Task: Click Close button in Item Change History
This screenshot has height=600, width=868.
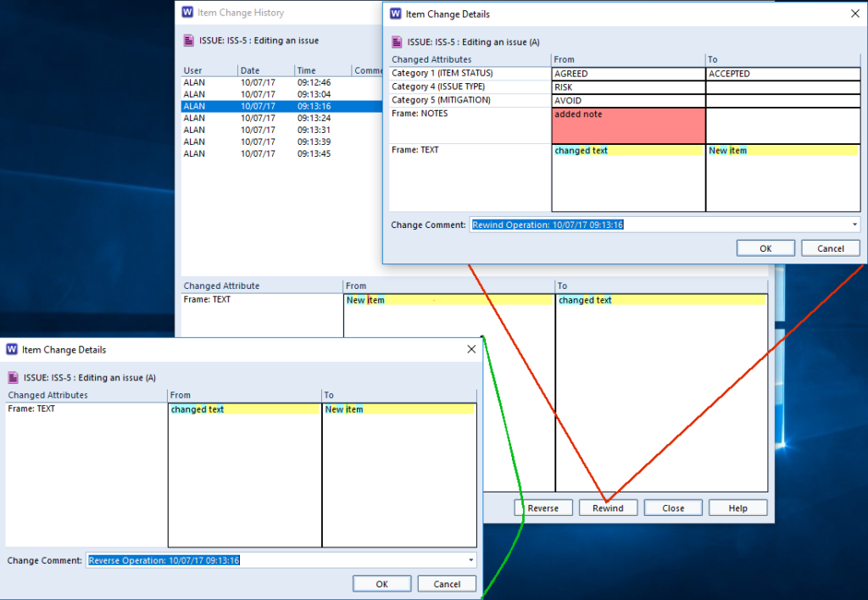Action: point(673,508)
